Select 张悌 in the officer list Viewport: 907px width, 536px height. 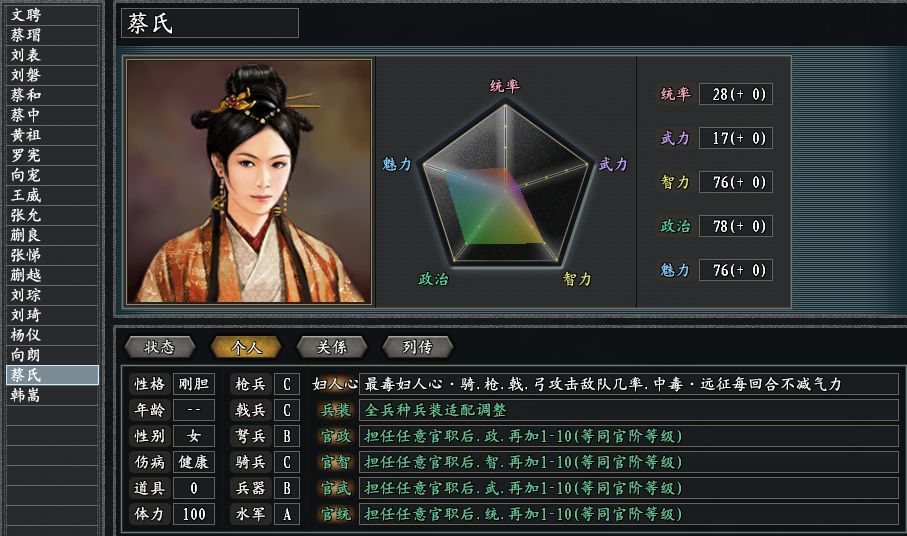tap(52, 255)
